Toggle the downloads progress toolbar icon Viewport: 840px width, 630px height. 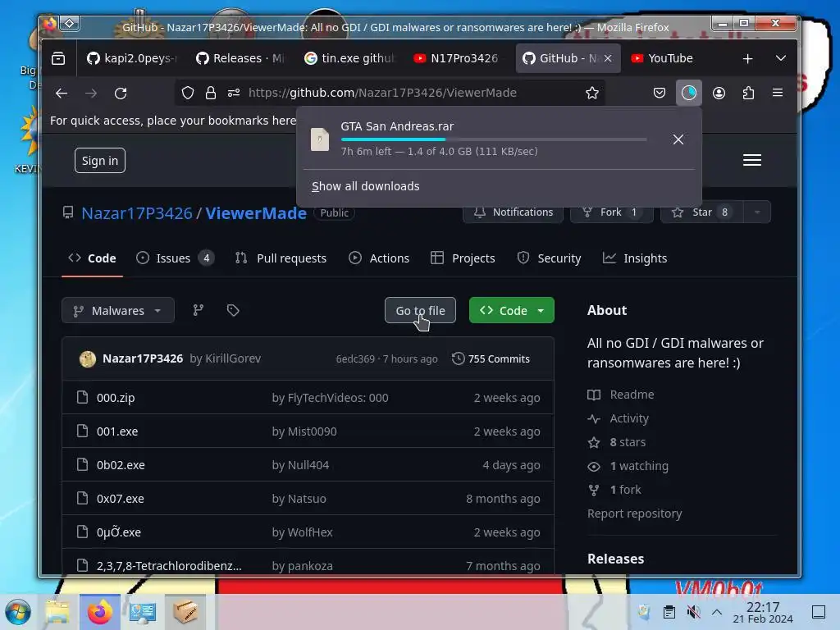click(689, 94)
